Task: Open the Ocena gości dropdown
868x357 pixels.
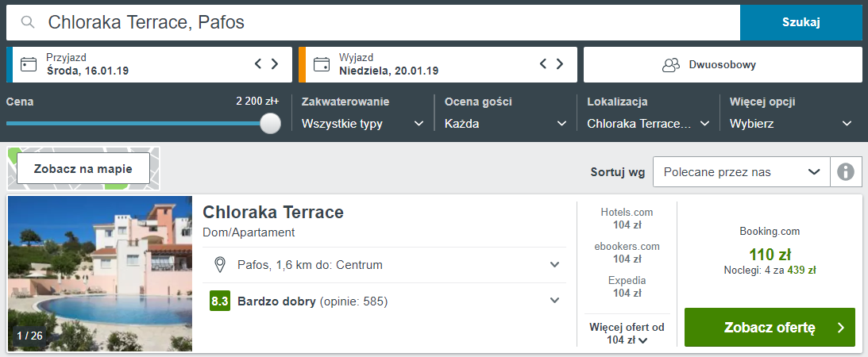Action: click(506, 123)
